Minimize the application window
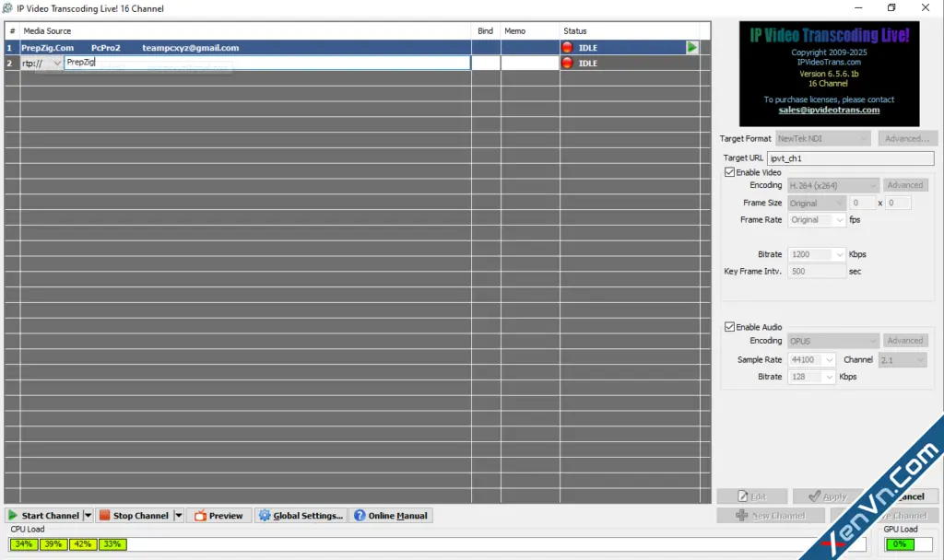944x560 pixels. (858, 7)
